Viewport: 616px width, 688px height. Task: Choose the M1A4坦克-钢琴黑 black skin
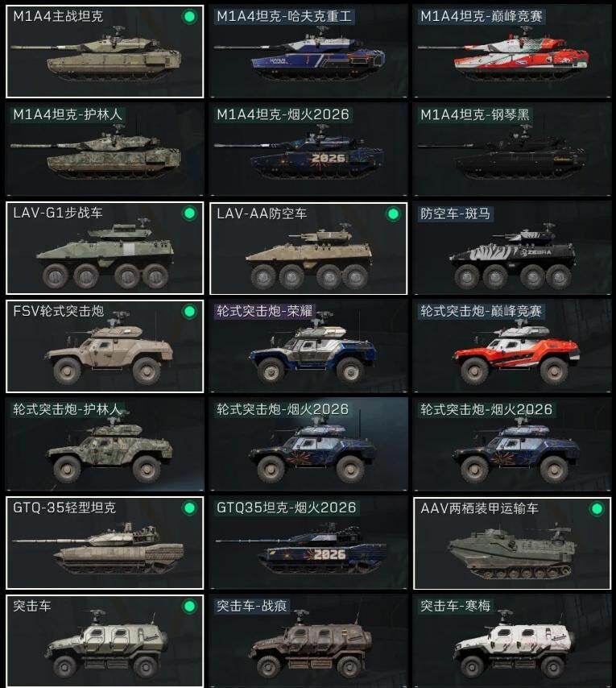512,150
